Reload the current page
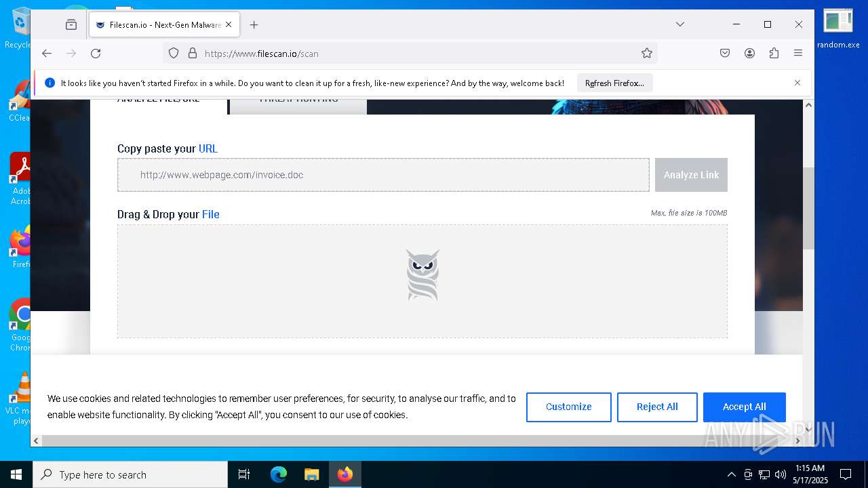The image size is (868, 488). (x=96, y=53)
